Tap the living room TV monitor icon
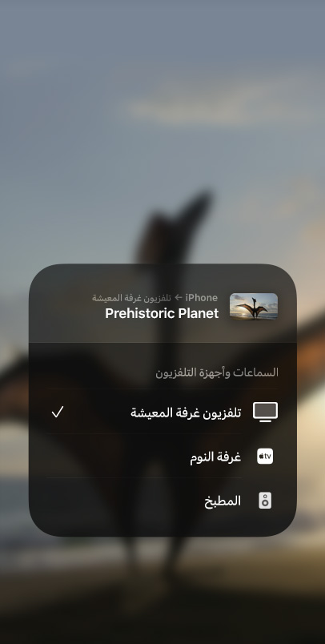This screenshot has height=644, width=325. (265, 412)
